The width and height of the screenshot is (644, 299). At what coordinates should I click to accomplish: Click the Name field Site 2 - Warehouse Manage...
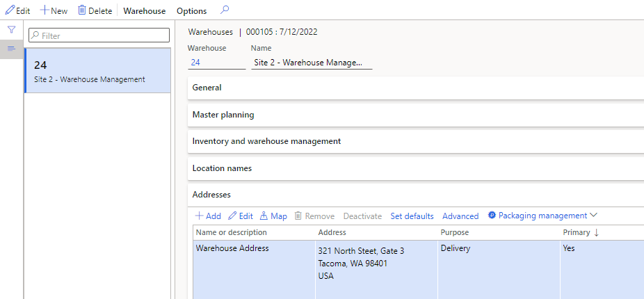click(x=312, y=63)
